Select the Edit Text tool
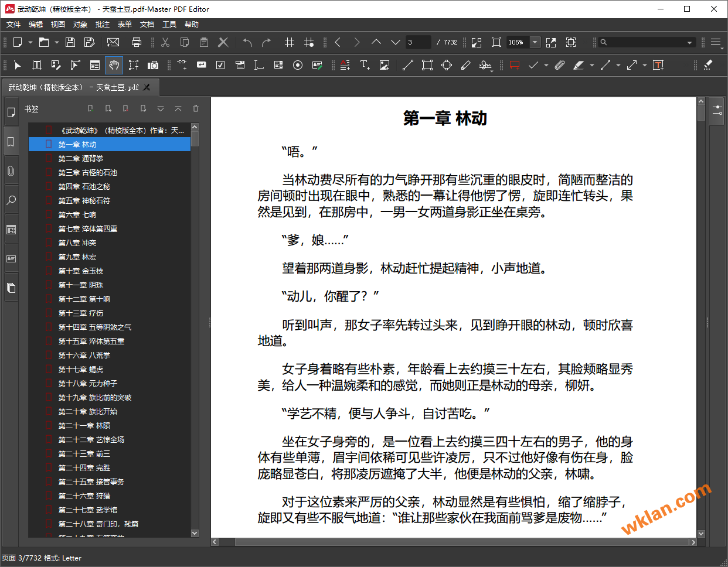This screenshot has width=728, height=567. [x=36, y=65]
